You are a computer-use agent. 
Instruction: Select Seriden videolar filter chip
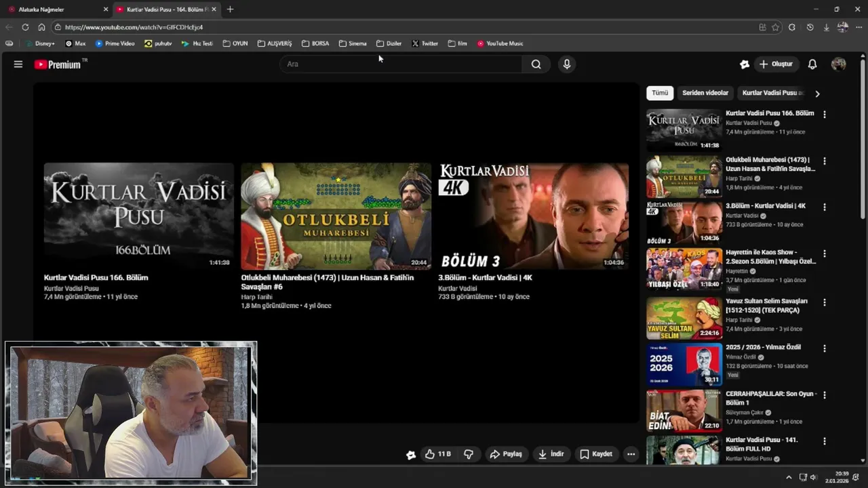pyautogui.click(x=705, y=93)
